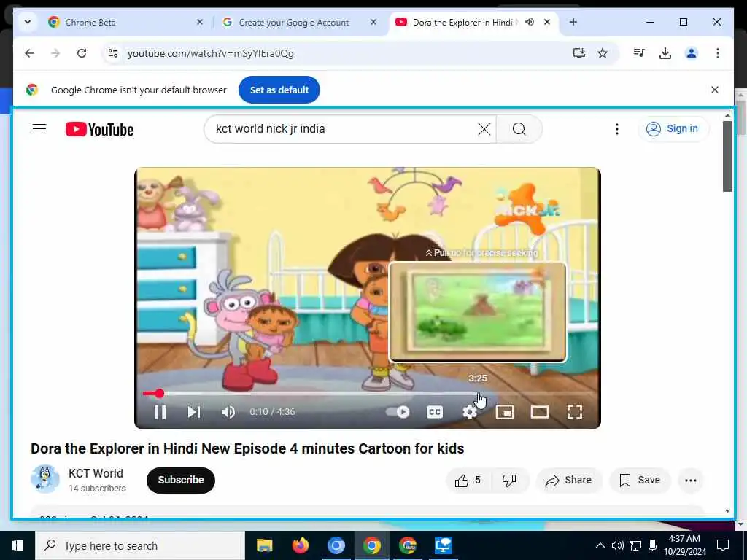This screenshot has height=560, width=747.
Task: Reload the YouTube page
Action: click(x=82, y=53)
